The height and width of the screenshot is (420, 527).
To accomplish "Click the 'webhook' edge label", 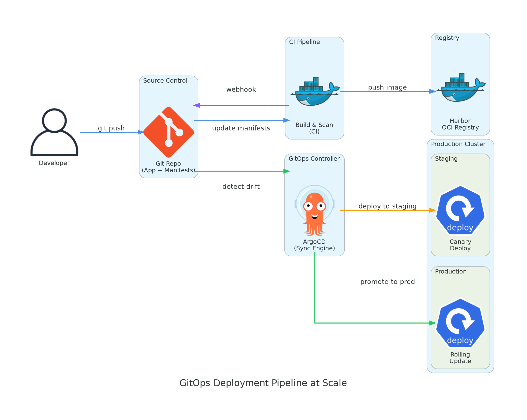I will tap(241, 89).
